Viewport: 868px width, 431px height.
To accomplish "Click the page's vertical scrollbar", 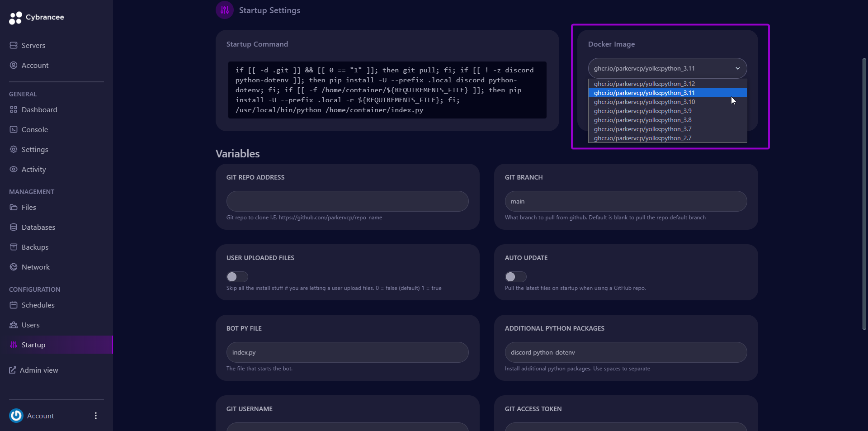I will [864, 194].
